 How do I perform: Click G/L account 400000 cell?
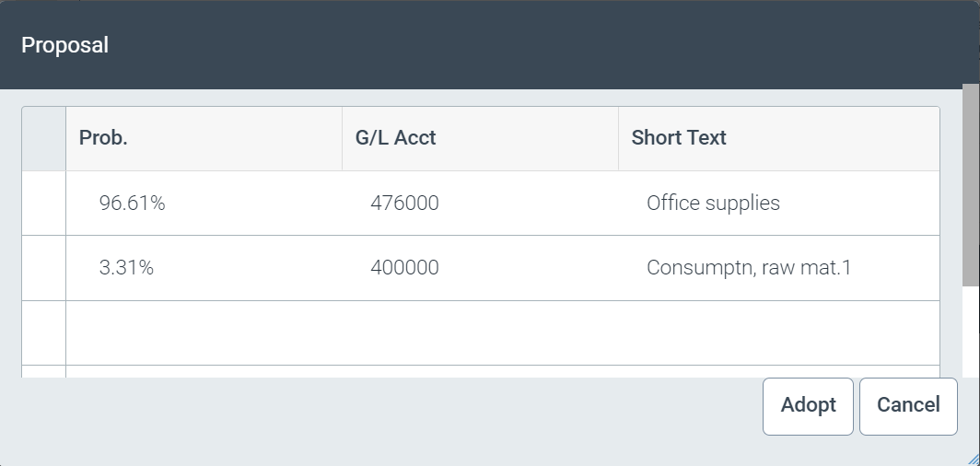point(404,268)
